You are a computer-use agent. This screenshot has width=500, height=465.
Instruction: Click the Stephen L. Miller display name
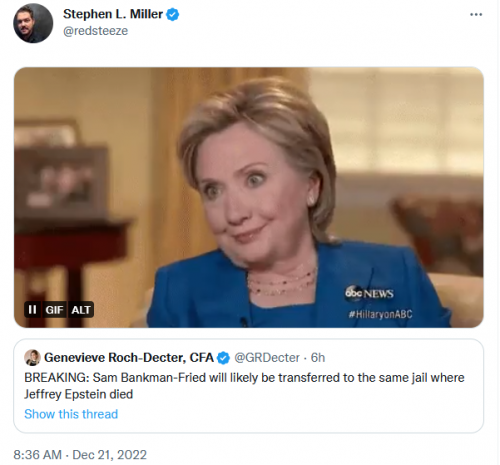click(113, 14)
